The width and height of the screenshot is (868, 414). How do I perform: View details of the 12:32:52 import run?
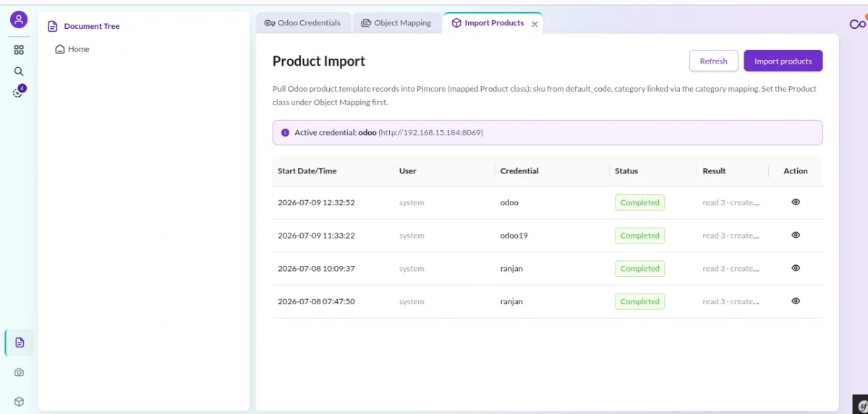[796, 202]
